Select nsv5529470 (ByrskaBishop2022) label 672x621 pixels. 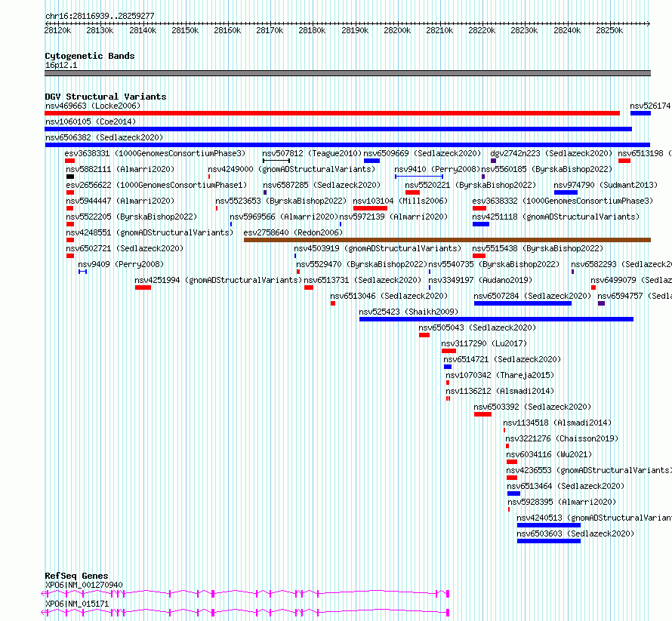(x=362, y=264)
